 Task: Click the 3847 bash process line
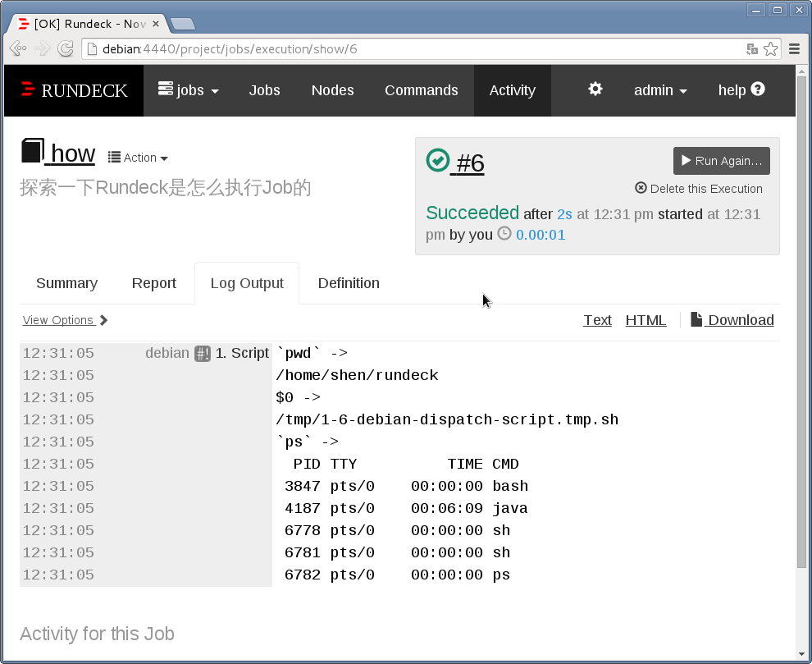406,486
